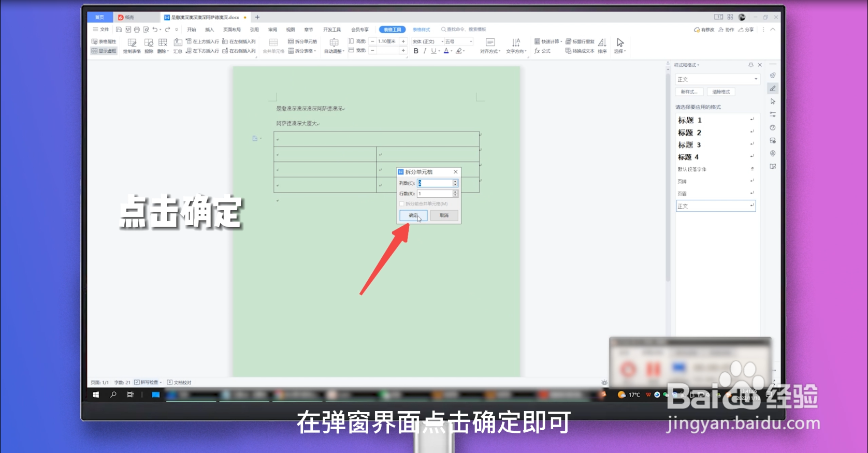Screen dimensions: 868x453
Task: Switch to the 页面布局 tab
Action: tap(232, 30)
